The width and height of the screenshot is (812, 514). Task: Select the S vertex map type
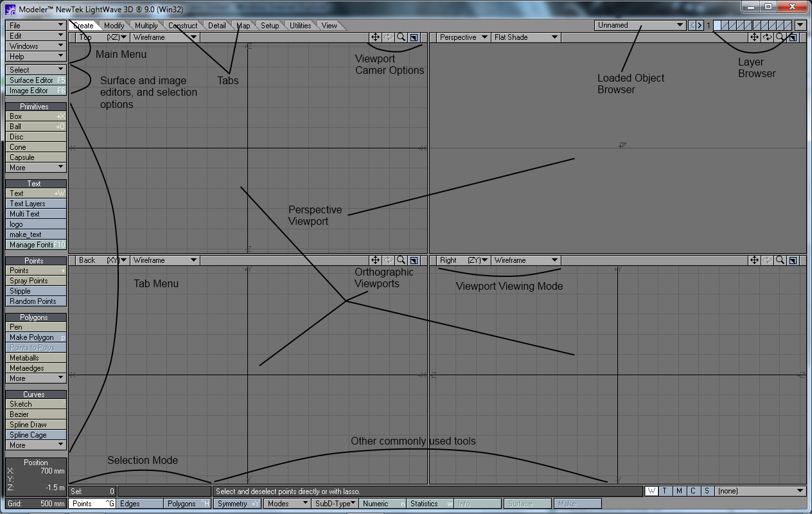coord(707,491)
